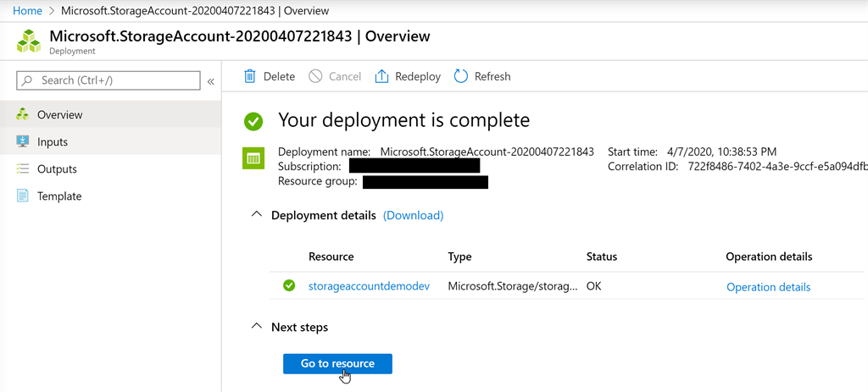Open the Overview menu item
The height and width of the screenshot is (392, 868).
[x=110, y=114]
